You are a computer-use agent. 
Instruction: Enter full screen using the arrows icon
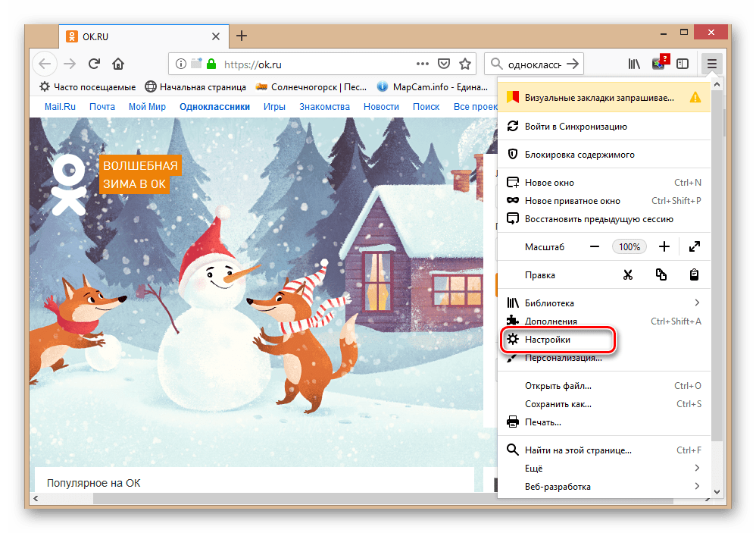[694, 246]
